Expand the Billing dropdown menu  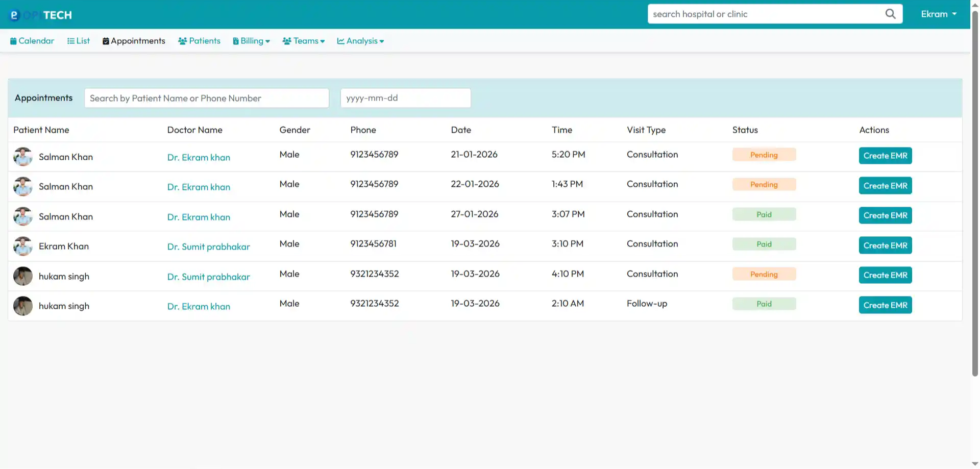[252, 41]
